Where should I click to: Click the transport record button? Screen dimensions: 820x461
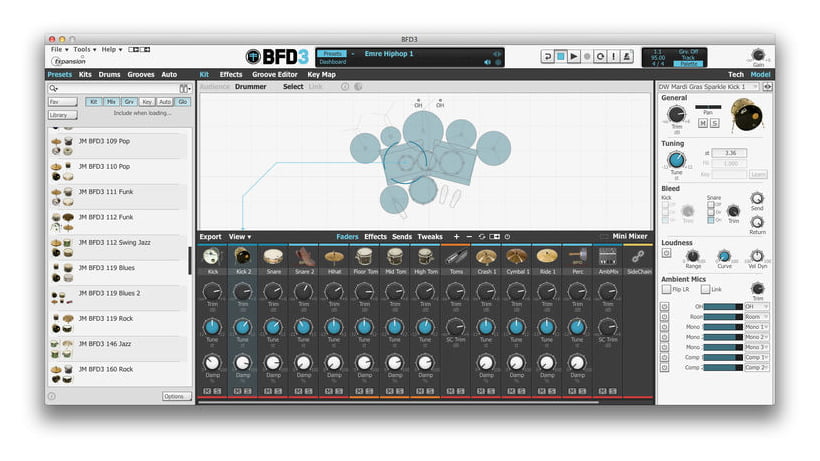[587, 56]
